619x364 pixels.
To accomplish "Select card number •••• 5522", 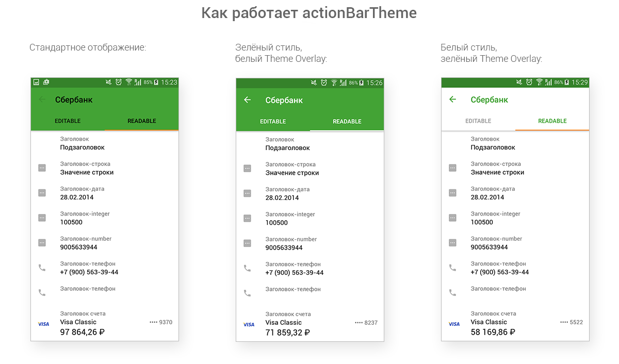I will coord(572,322).
